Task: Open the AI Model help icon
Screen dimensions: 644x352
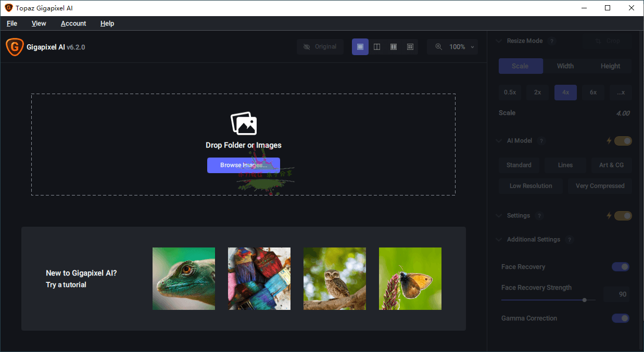Action: click(541, 141)
